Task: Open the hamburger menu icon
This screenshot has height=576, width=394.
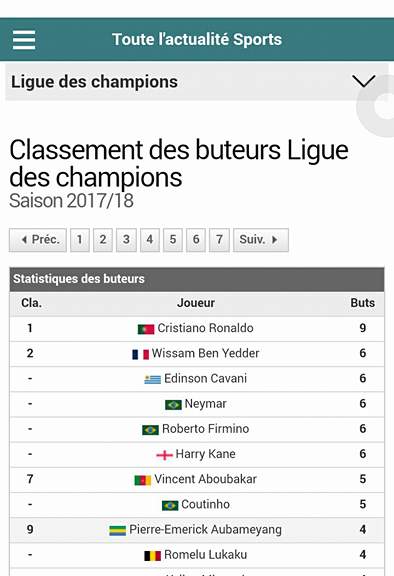Action: pyautogui.click(x=24, y=40)
